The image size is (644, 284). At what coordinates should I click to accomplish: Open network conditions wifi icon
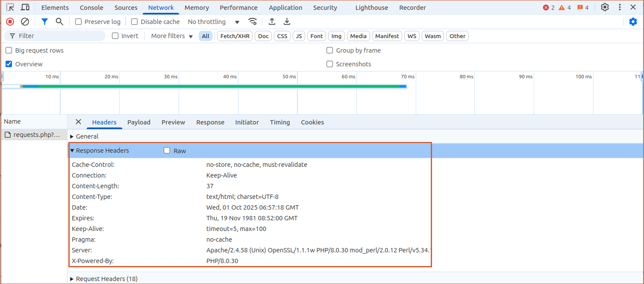pos(253,22)
